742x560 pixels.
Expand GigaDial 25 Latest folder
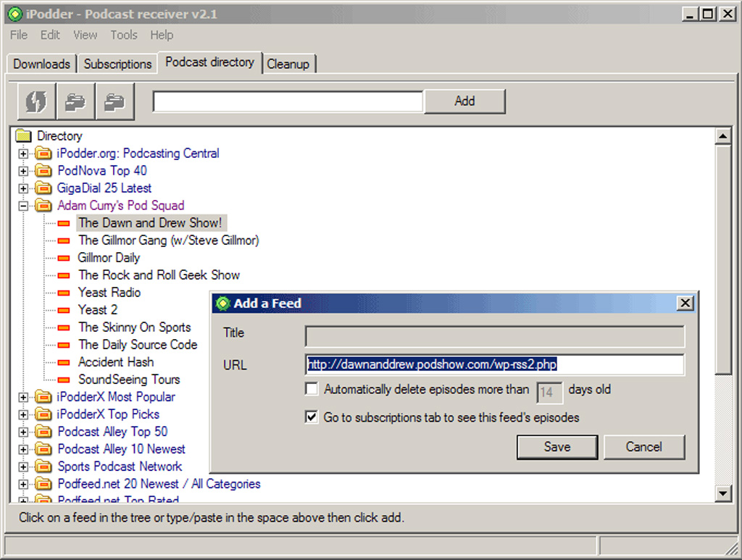tap(22, 188)
